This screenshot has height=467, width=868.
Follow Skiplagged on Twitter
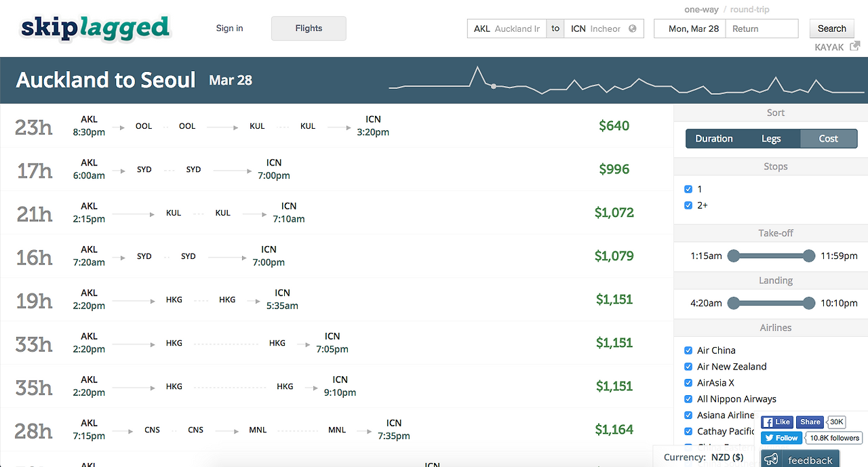point(781,437)
